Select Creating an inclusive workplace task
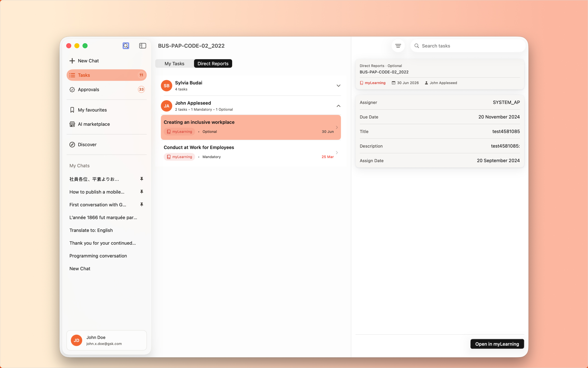This screenshot has height=368, width=588. pos(251,127)
